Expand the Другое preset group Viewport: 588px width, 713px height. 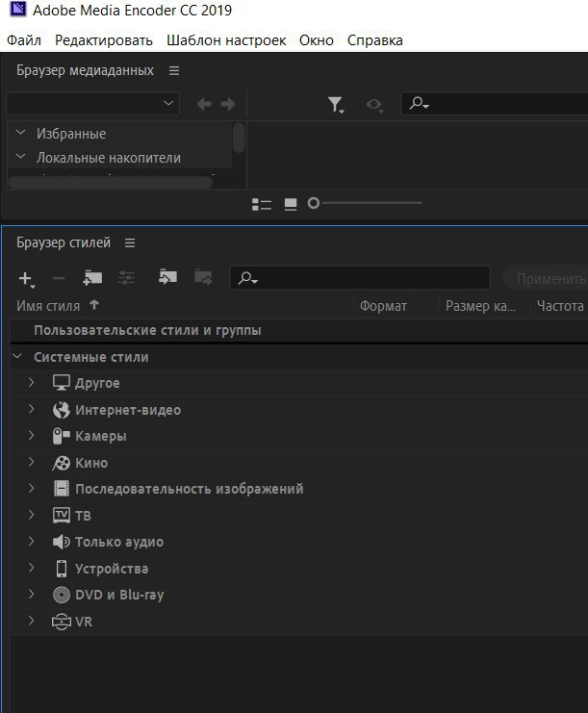31,382
